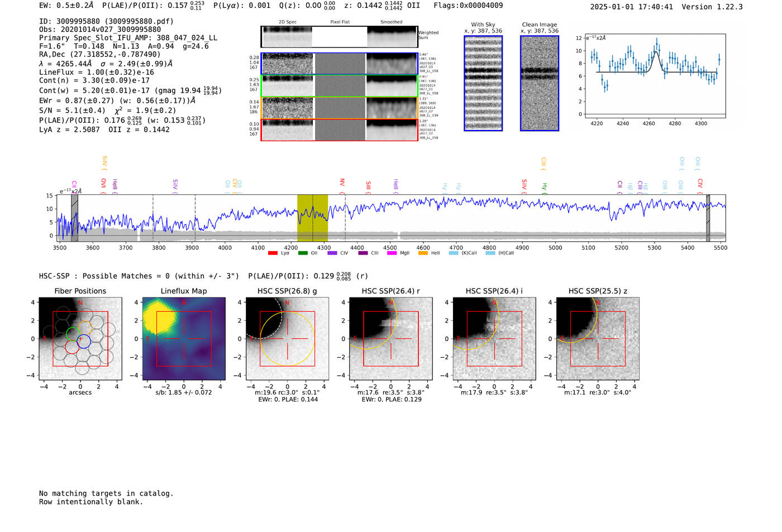Click the orange CIII line label
The width and height of the screenshot is (782, 532).
[543, 164]
